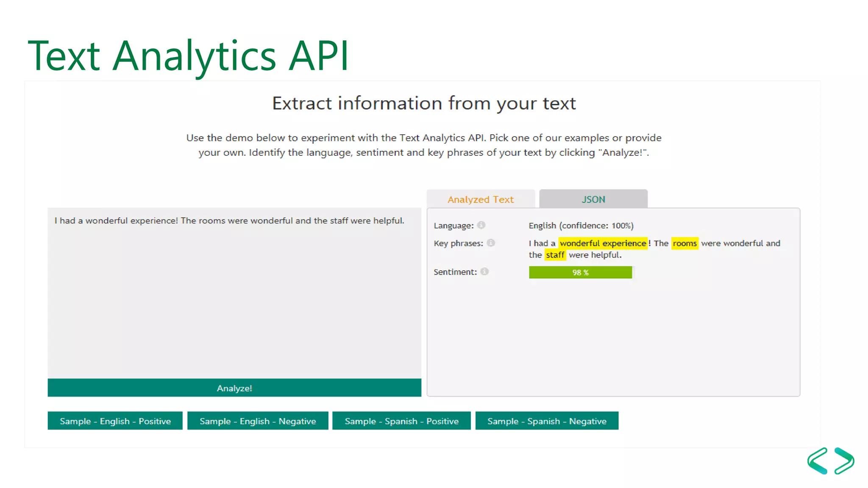Screen dimensions: 868x488
Task: Click highlighted key phrase "rooms"
Action: (684, 243)
